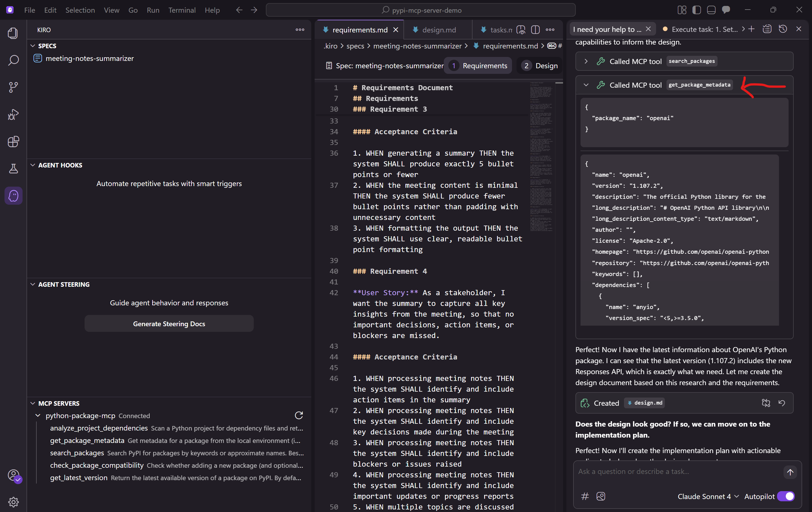Image resolution: width=812 pixels, height=512 pixels.
Task: Focus the Ask a question input field
Action: click(678, 471)
